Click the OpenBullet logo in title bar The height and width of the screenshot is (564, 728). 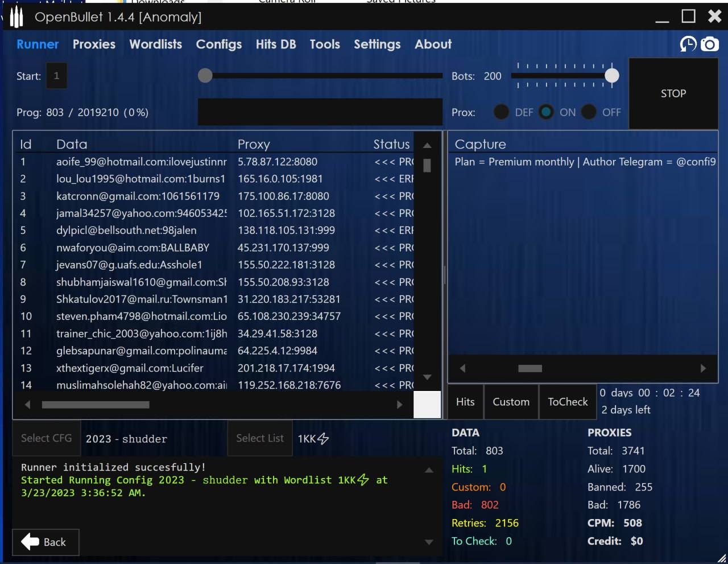click(x=16, y=17)
